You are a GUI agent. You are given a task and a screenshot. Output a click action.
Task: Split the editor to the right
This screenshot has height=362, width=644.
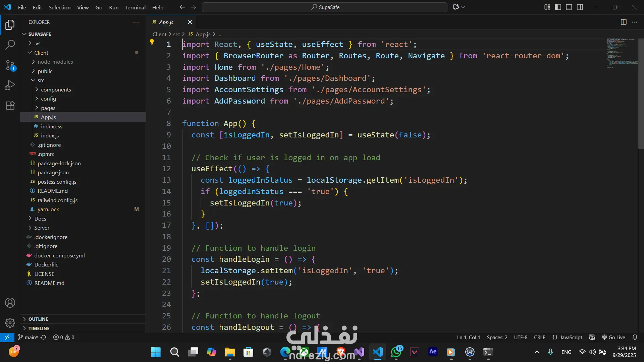tap(624, 22)
